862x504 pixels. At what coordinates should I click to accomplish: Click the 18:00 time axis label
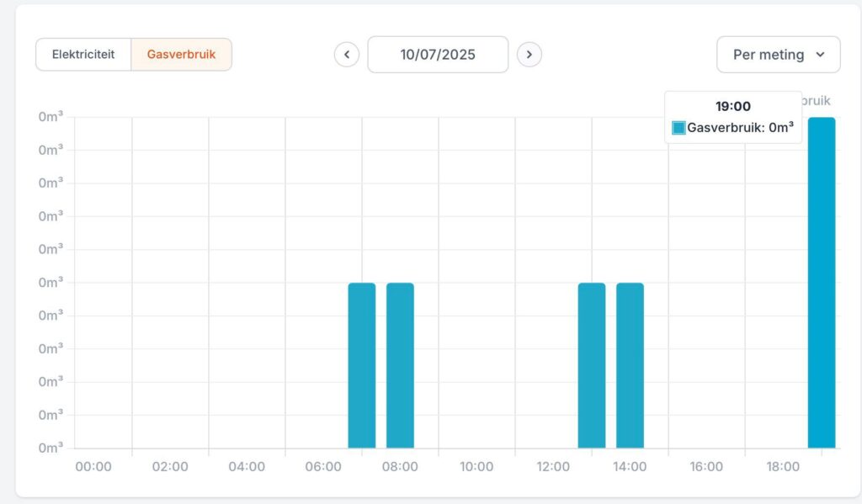point(783,467)
